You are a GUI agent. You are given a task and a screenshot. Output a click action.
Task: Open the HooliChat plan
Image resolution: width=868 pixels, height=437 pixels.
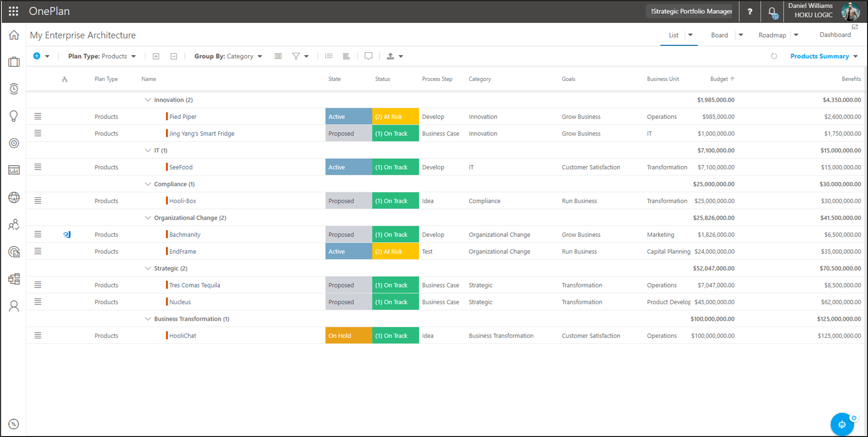click(183, 336)
